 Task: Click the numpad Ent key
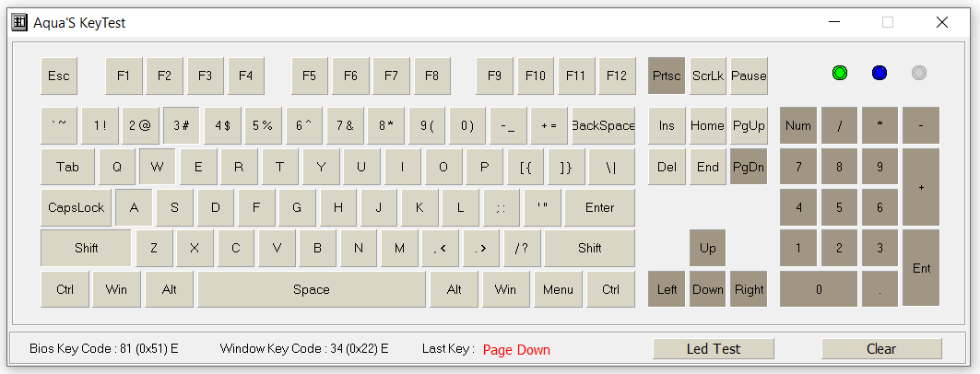click(x=921, y=268)
